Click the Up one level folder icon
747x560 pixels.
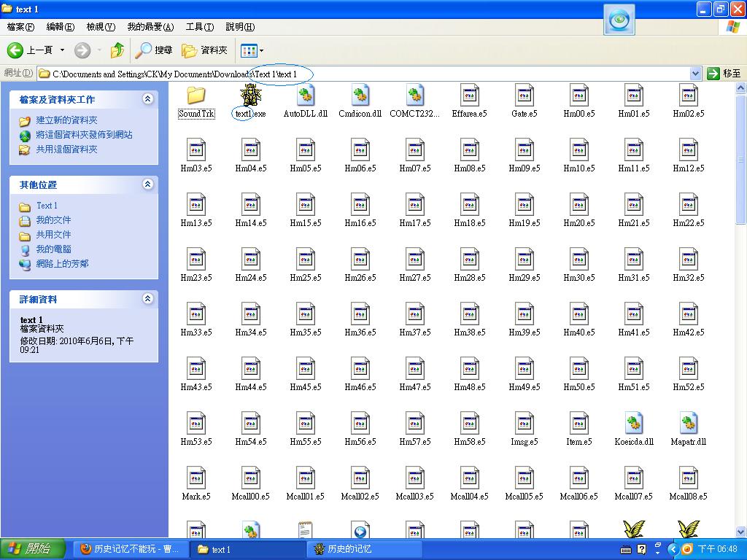117,50
